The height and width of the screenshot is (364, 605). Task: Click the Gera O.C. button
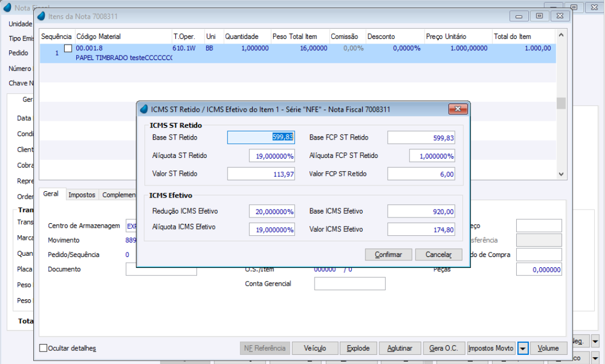click(443, 348)
